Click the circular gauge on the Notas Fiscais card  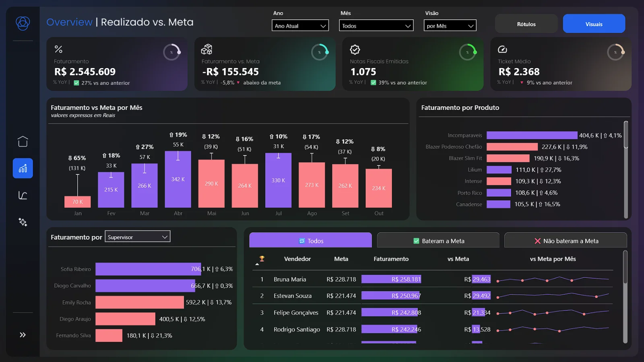[468, 52]
